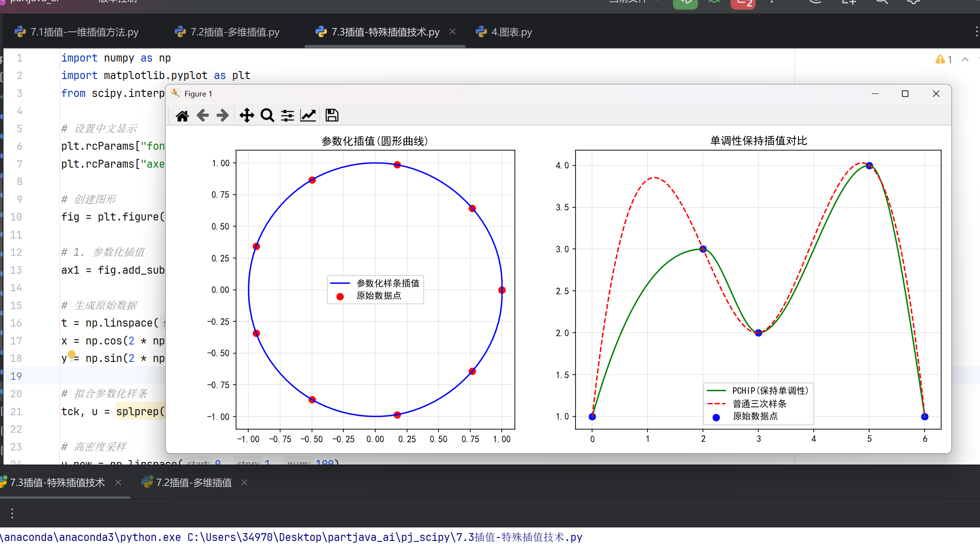
Task: Click the forward arrow in figure toolbar
Action: point(223,116)
